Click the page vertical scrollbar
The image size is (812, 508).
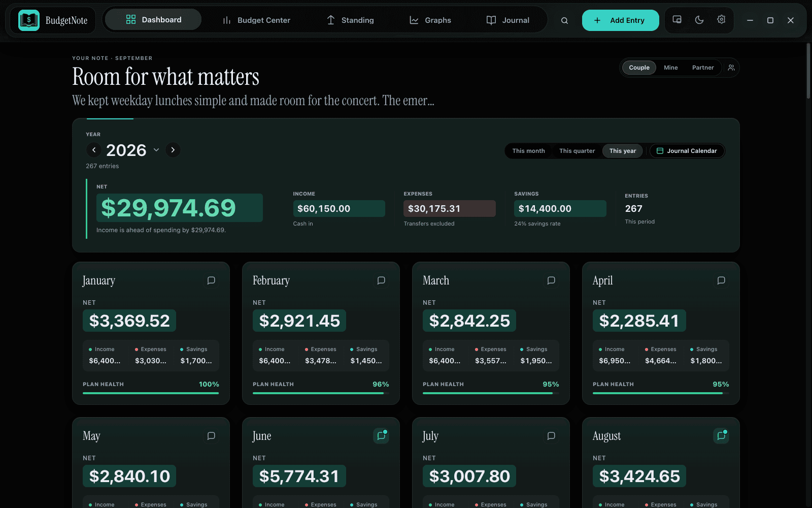click(808, 71)
